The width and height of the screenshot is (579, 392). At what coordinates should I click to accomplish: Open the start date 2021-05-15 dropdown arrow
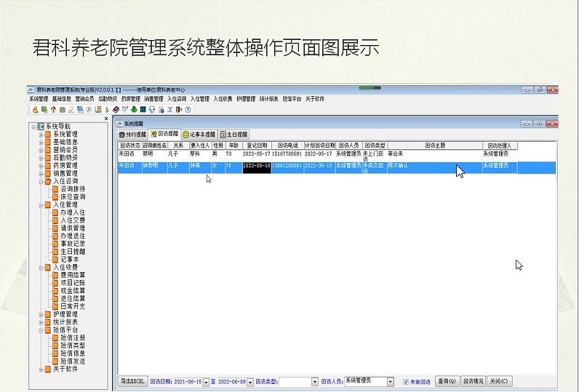206,382
